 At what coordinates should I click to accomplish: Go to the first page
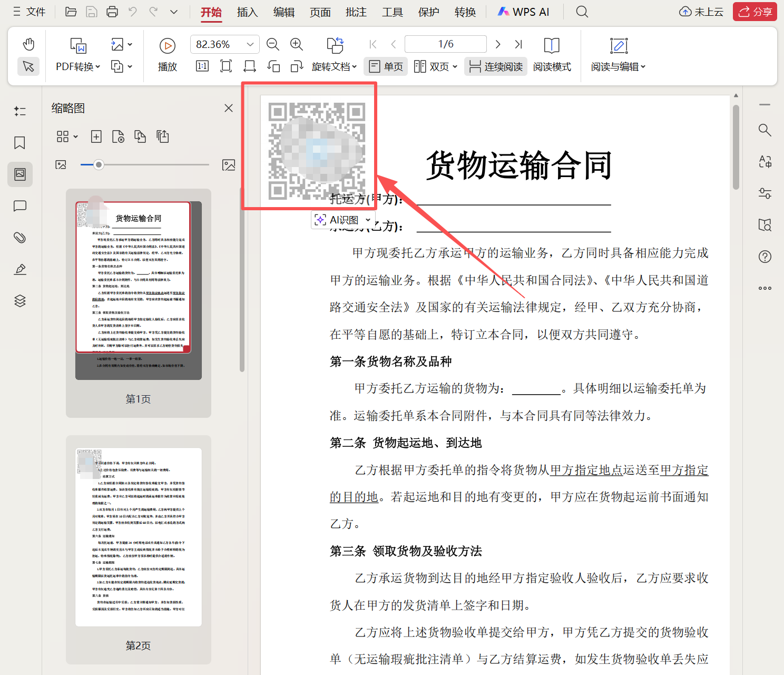[x=373, y=44]
